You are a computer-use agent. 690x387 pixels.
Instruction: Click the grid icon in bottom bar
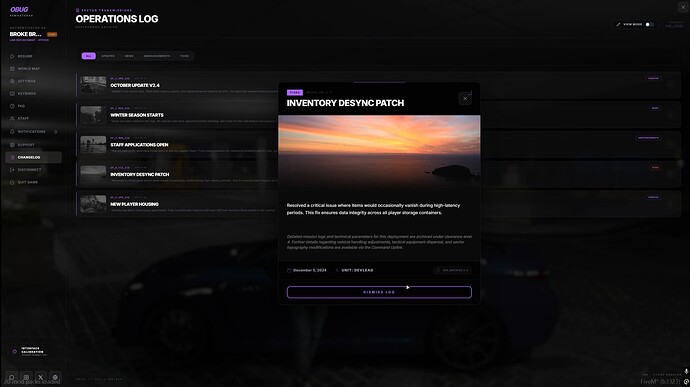(26, 377)
